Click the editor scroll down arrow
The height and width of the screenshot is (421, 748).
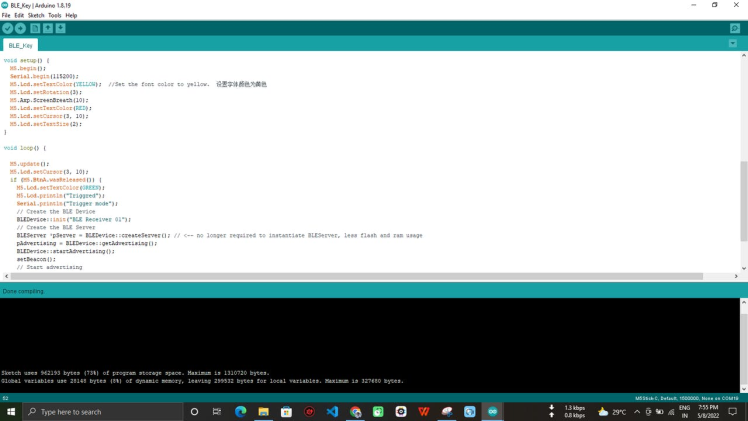(744, 268)
